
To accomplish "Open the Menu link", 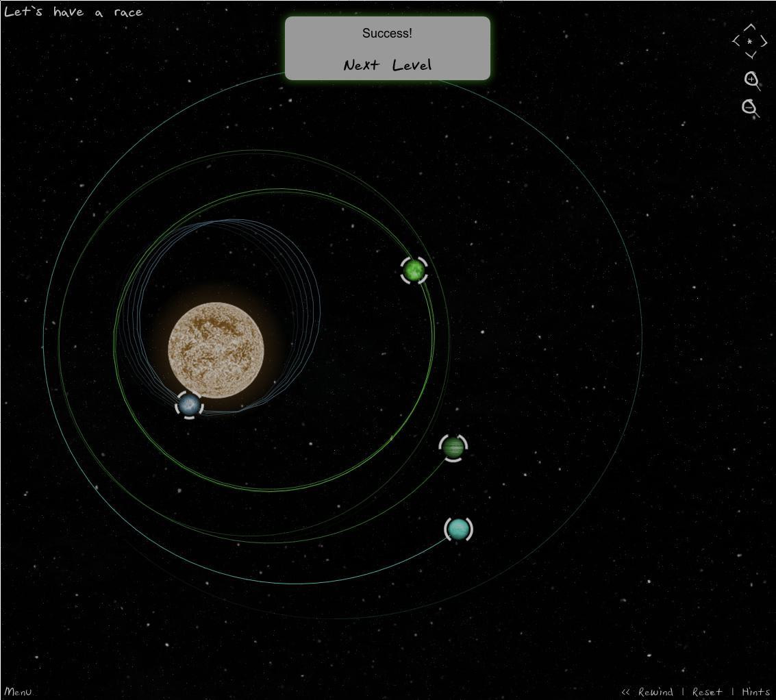I will (18, 691).
